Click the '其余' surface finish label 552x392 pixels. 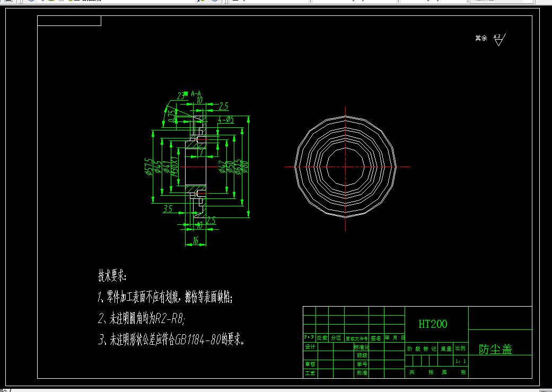pos(481,38)
